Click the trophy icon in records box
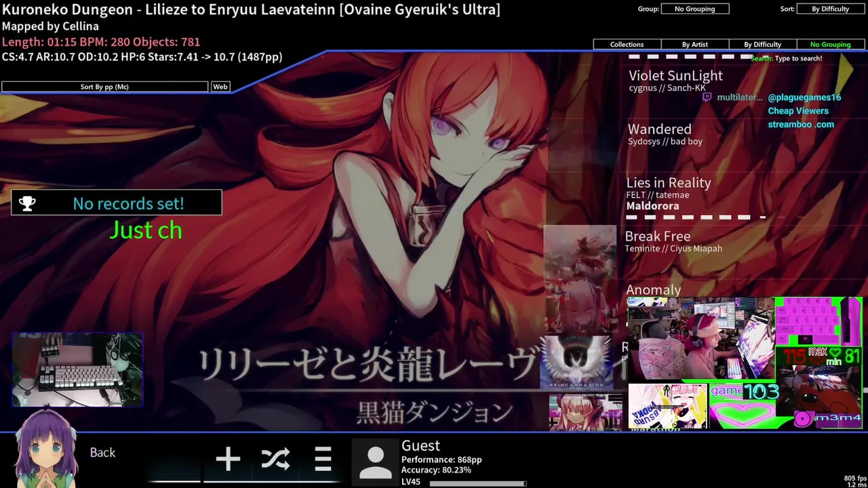This screenshot has width=868, height=488. (x=27, y=203)
